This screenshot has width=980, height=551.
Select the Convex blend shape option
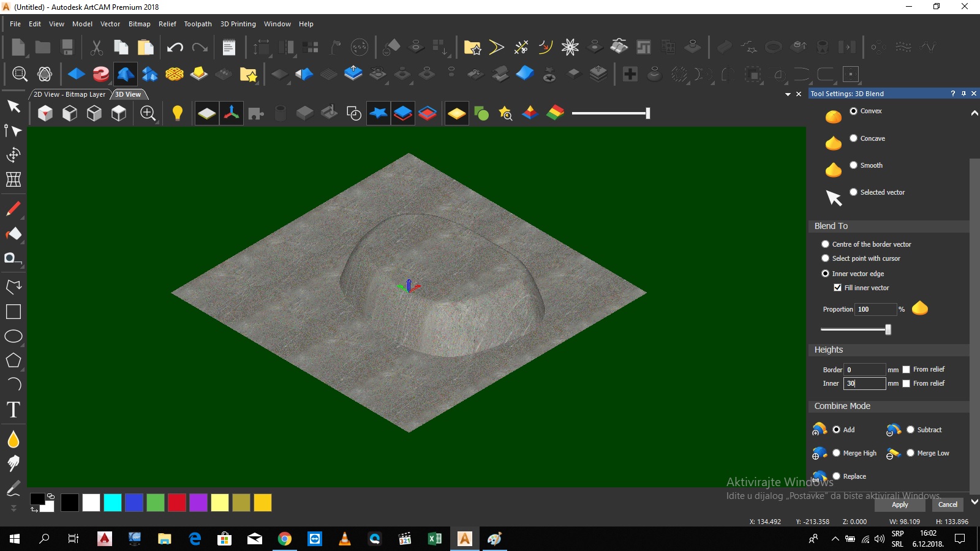point(854,111)
